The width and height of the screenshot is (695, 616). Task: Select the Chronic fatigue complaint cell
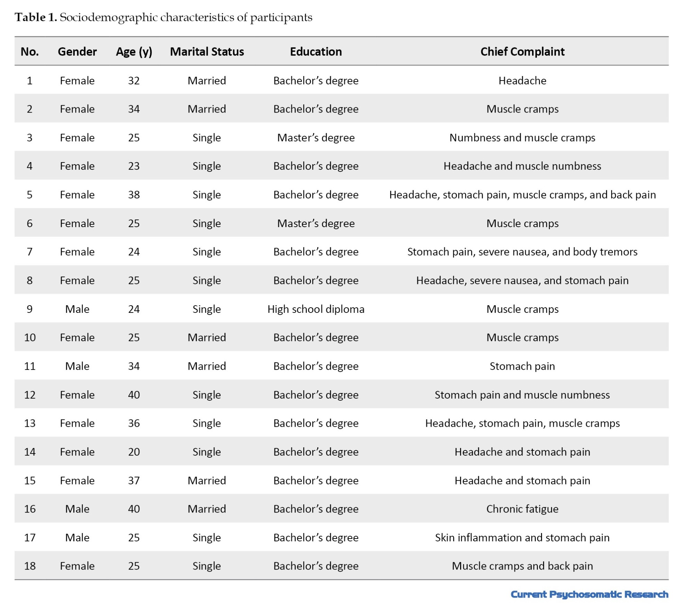522,509
